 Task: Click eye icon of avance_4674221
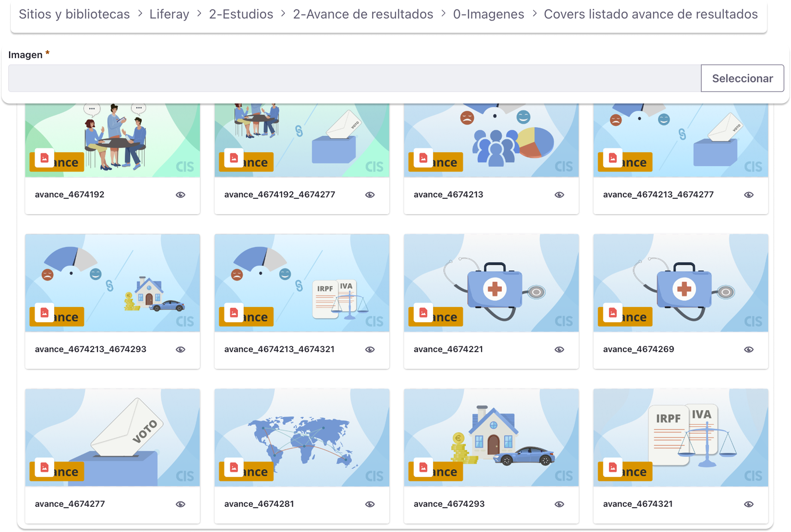(x=559, y=349)
